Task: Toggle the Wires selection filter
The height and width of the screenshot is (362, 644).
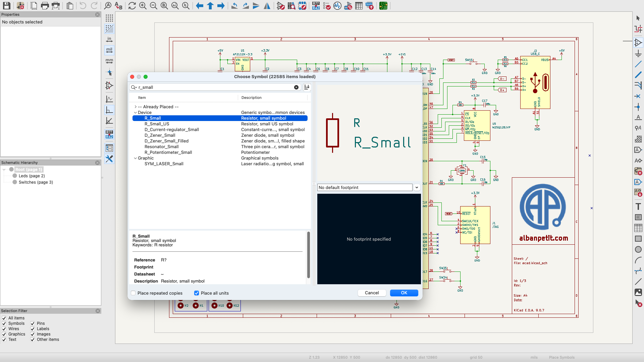Action: [4, 329]
